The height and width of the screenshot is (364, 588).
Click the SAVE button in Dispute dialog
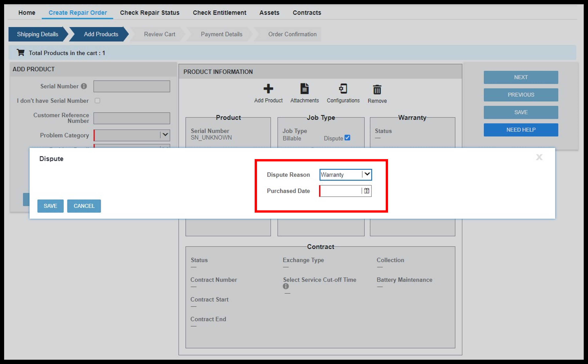pyautogui.click(x=50, y=206)
